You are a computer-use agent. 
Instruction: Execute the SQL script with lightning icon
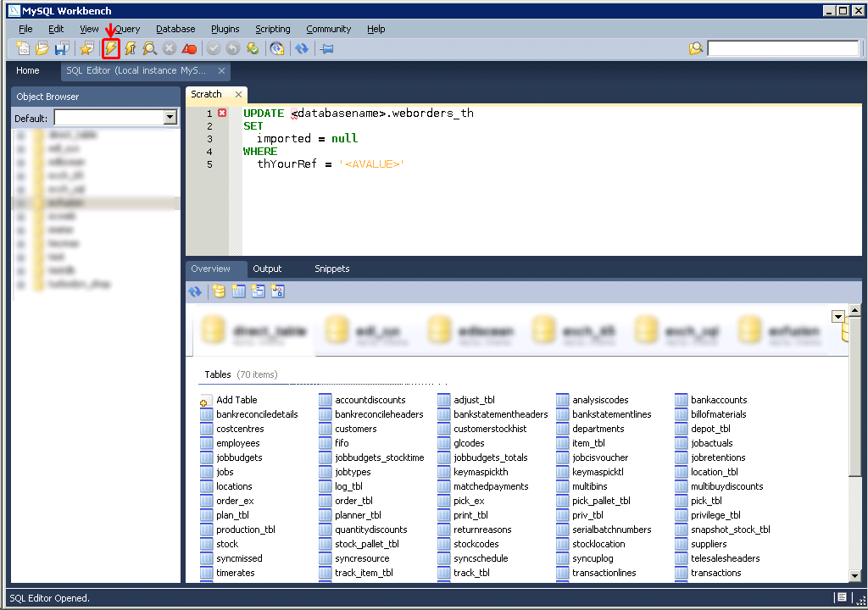111,48
